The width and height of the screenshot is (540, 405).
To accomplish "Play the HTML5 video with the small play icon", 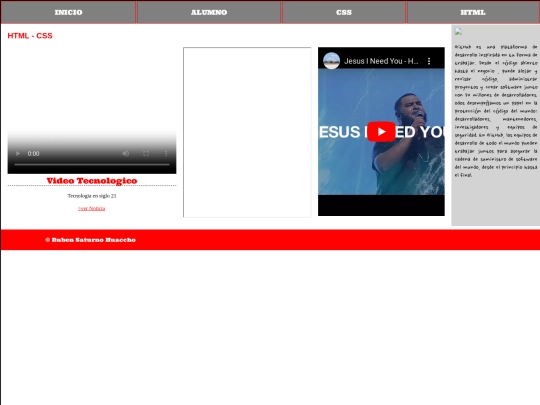I will point(18,154).
